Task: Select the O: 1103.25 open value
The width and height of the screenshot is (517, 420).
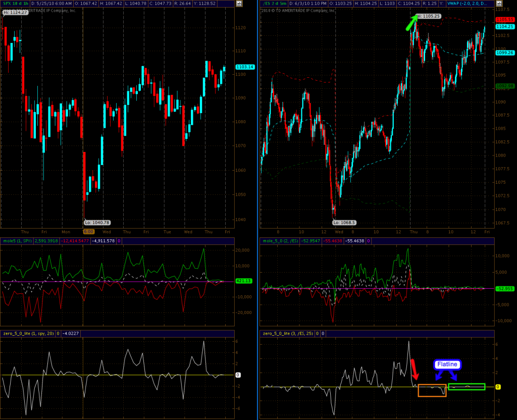Action: (341, 4)
